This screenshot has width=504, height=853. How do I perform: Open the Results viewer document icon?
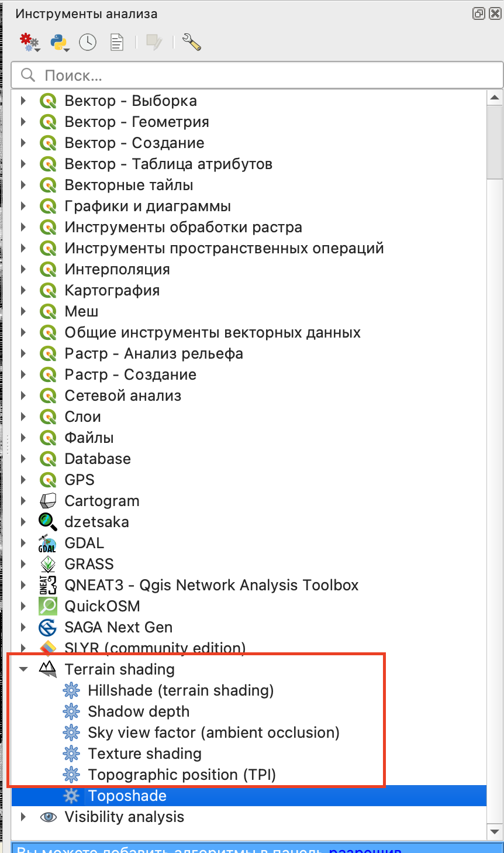117,42
